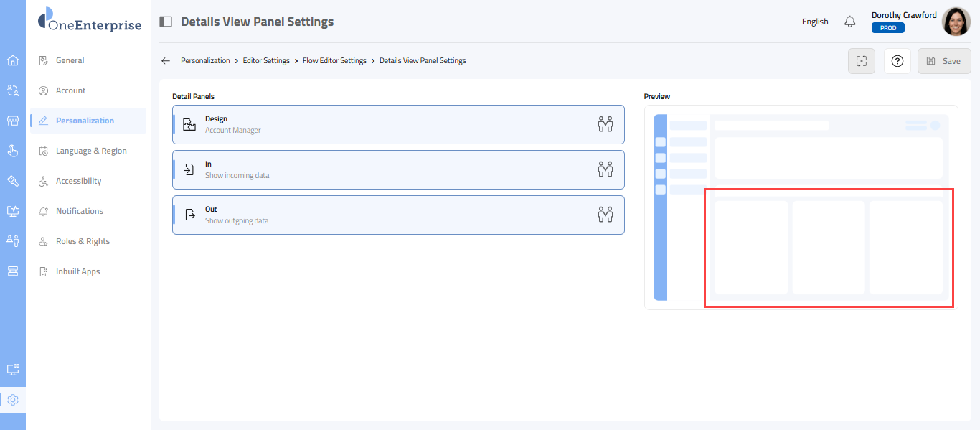The width and height of the screenshot is (980, 430).
Task: Click the touch pointer icon in left rail
Action: pos(12,151)
